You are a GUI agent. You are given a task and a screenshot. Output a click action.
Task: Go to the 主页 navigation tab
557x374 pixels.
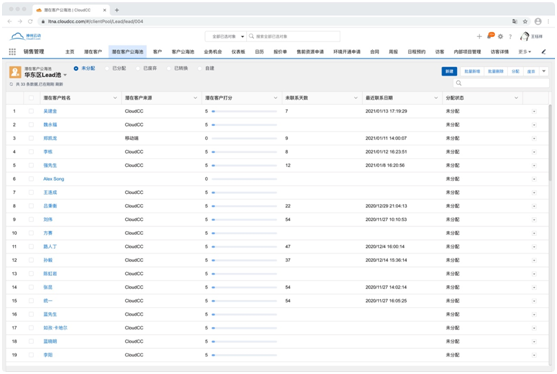point(70,52)
